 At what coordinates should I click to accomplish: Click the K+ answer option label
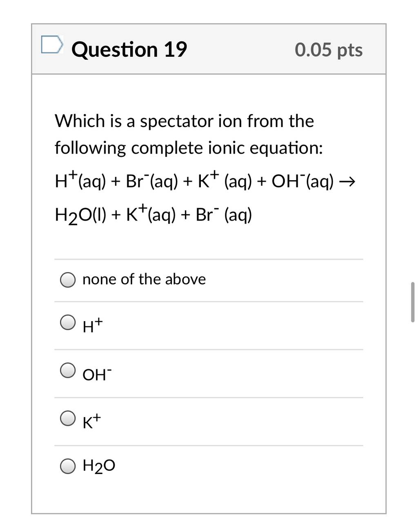tap(92, 421)
